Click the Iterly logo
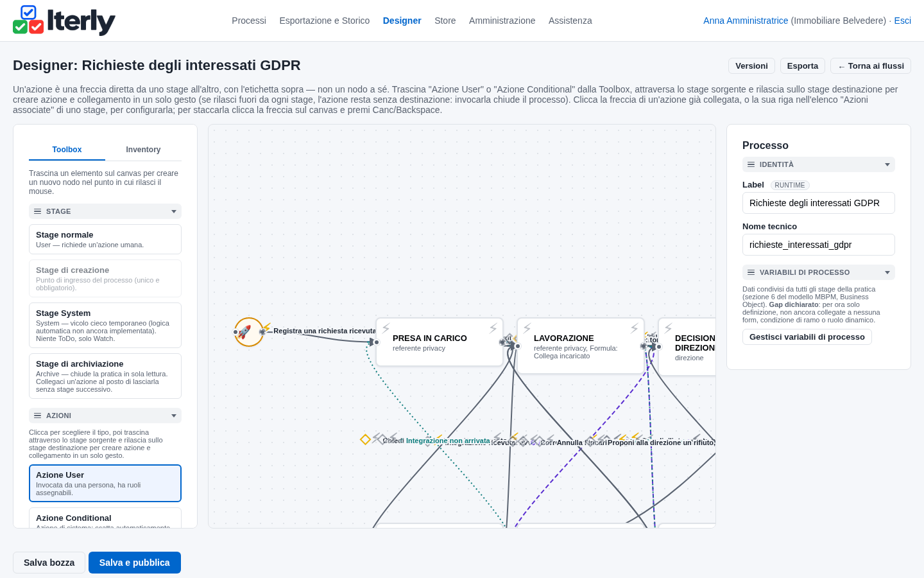Screen dimensions: 924x578 (64, 21)
